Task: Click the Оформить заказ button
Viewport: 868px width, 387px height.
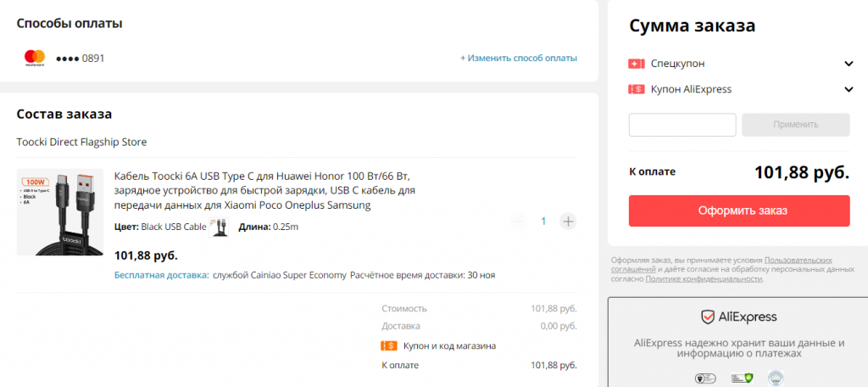Action: tap(739, 210)
